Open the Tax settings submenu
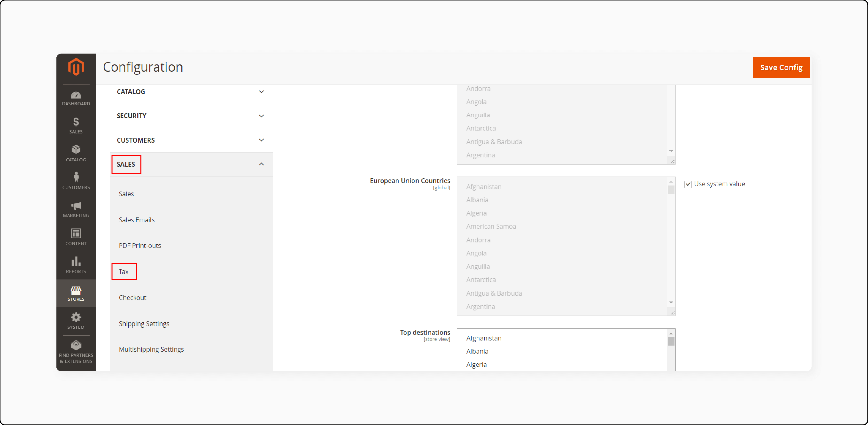 [124, 271]
